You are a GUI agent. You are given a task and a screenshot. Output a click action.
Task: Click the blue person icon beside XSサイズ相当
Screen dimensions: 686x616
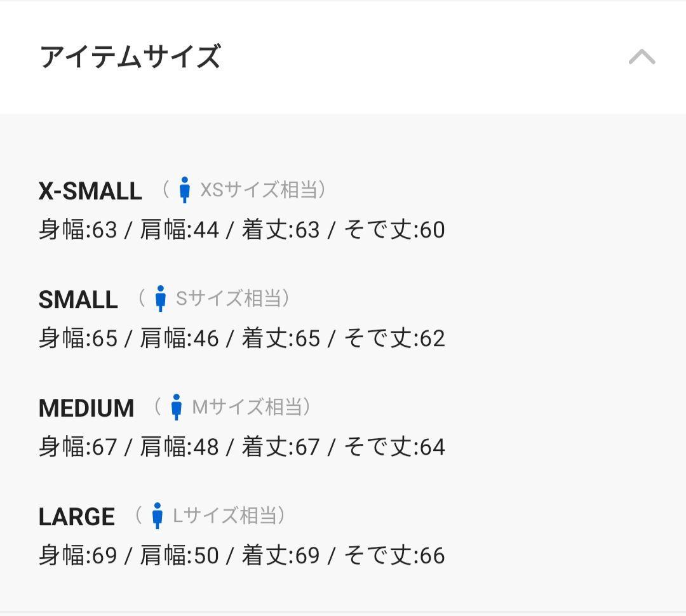coord(184,190)
